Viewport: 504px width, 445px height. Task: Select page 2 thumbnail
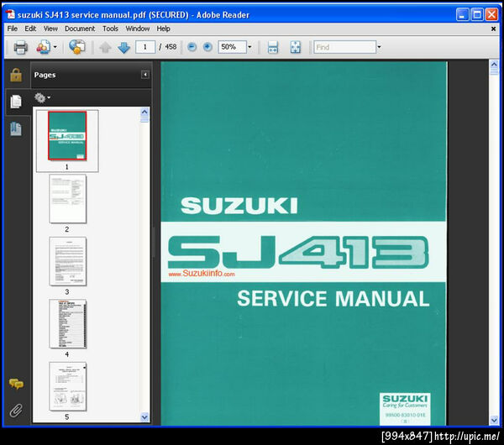point(67,199)
